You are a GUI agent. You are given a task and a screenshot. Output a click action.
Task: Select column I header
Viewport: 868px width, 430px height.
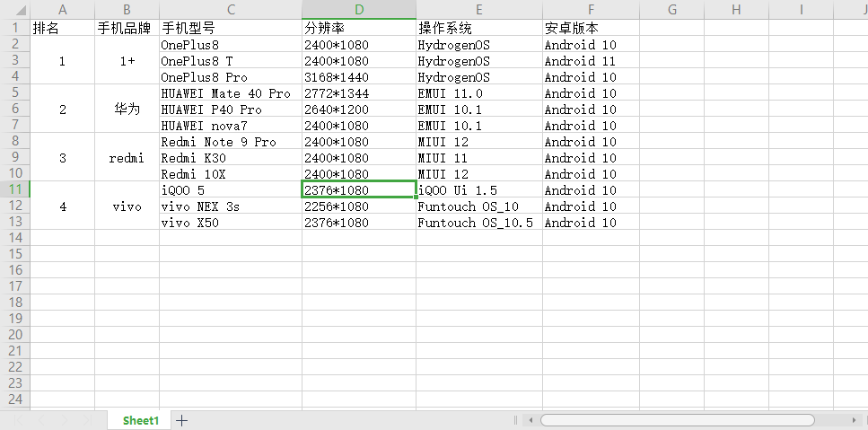pos(801,9)
